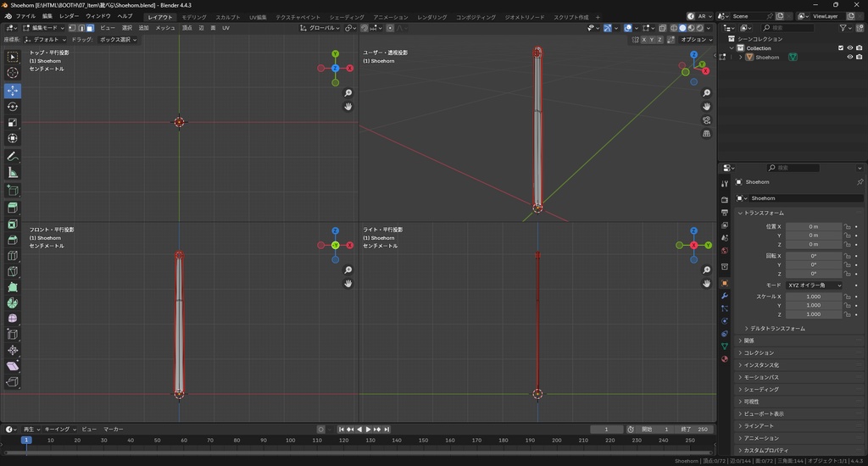Choose the Rip Region tool
The width and height of the screenshot is (868, 466).
point(12,382)
